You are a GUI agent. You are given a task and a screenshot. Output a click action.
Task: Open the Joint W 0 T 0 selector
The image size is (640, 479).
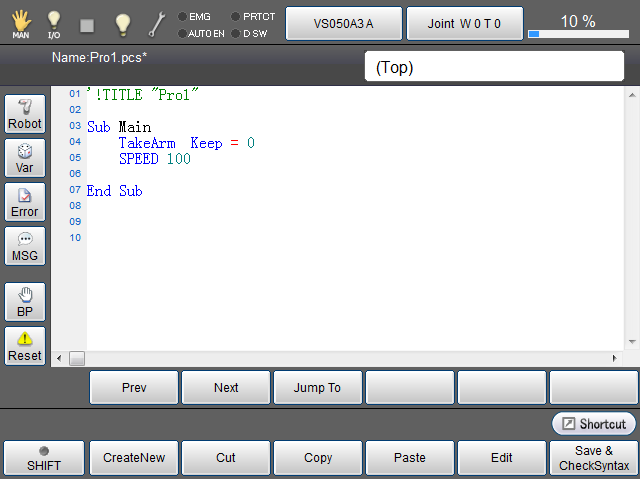463,22
